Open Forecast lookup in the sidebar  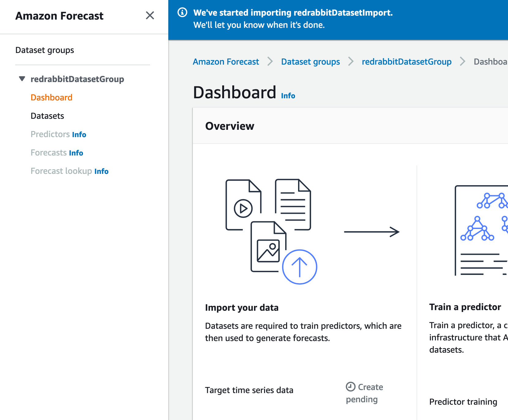(x=61, y=171)
